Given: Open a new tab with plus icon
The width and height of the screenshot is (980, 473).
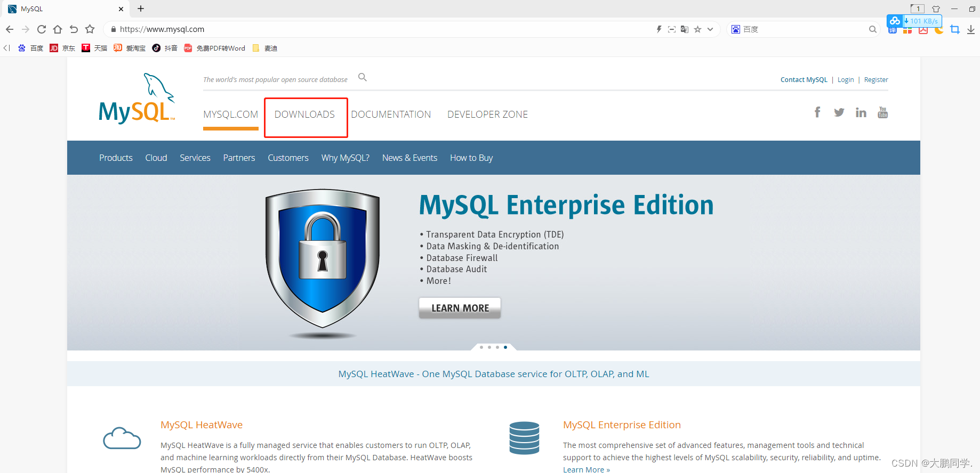Looking at the screenshot, I should click(141, 9).
